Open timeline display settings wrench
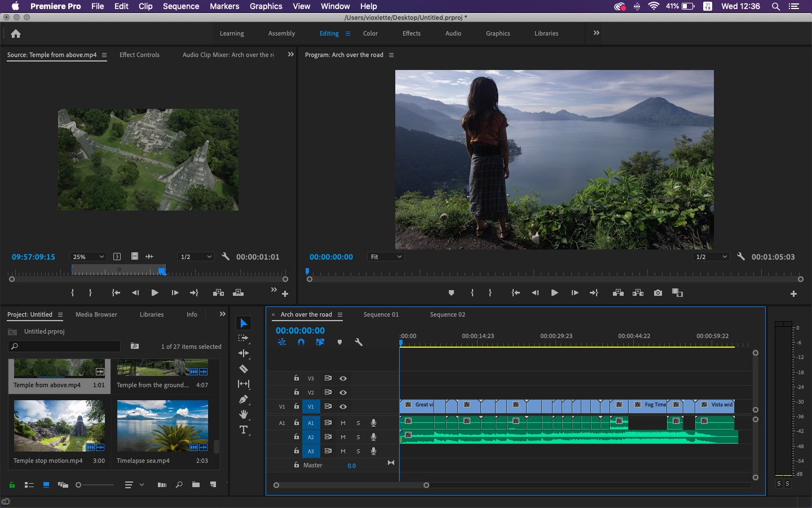Screen dimensions: 812x508 358,342
